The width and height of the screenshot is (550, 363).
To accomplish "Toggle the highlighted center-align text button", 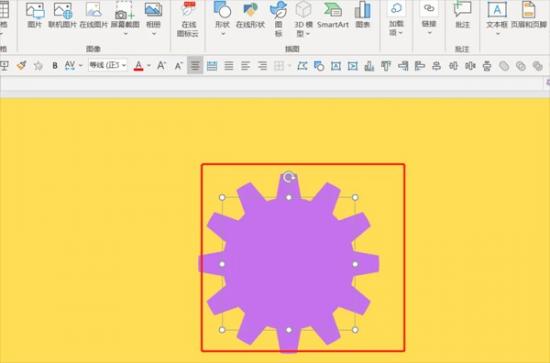I will (195, 66).
